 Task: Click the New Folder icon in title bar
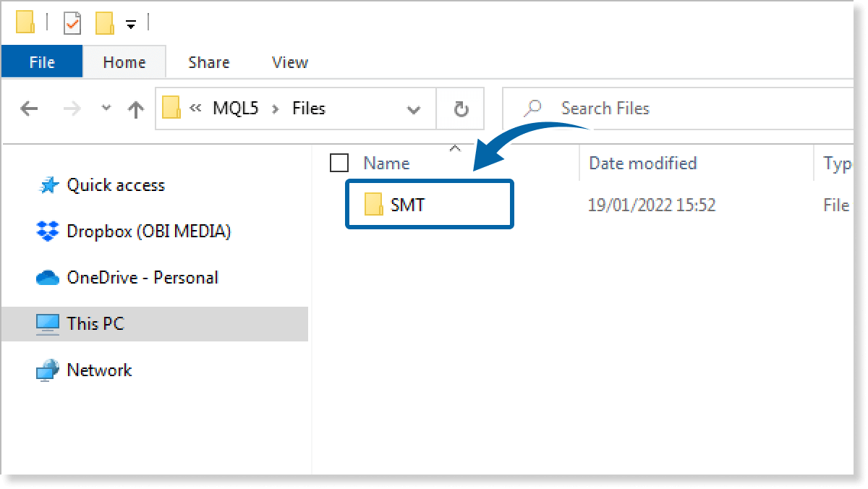click(x=104, y=24)
